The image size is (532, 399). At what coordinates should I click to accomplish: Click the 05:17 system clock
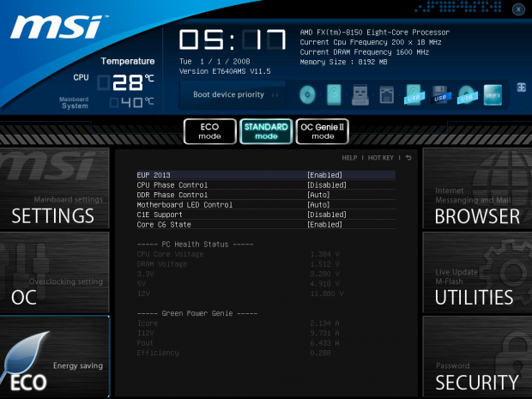pos(233,40)
